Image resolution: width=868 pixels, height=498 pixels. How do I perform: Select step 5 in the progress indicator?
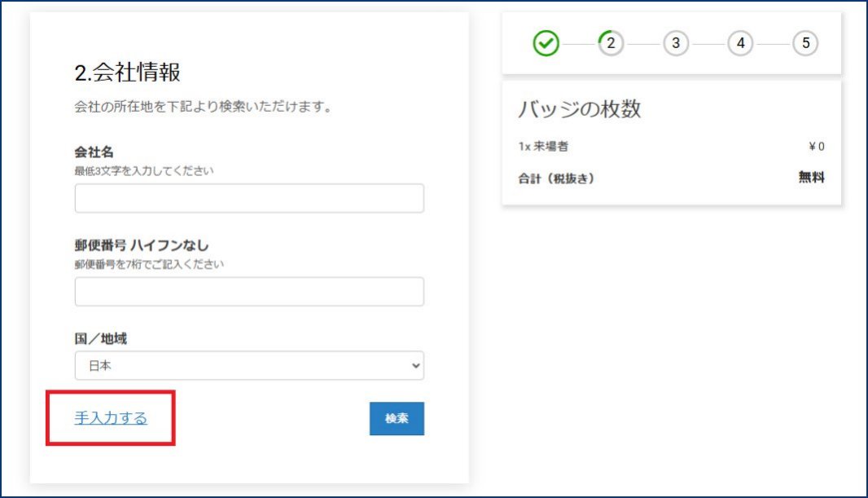805,43
